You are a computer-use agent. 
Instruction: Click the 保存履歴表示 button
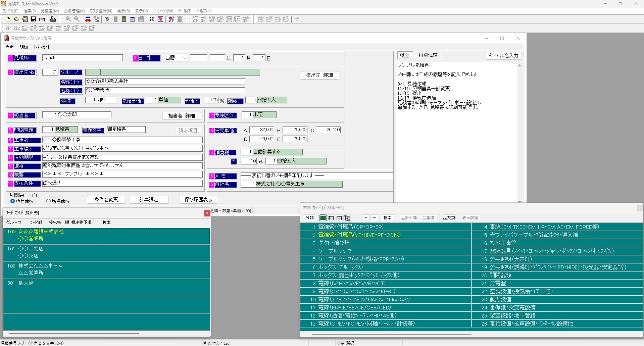point(198,200)
